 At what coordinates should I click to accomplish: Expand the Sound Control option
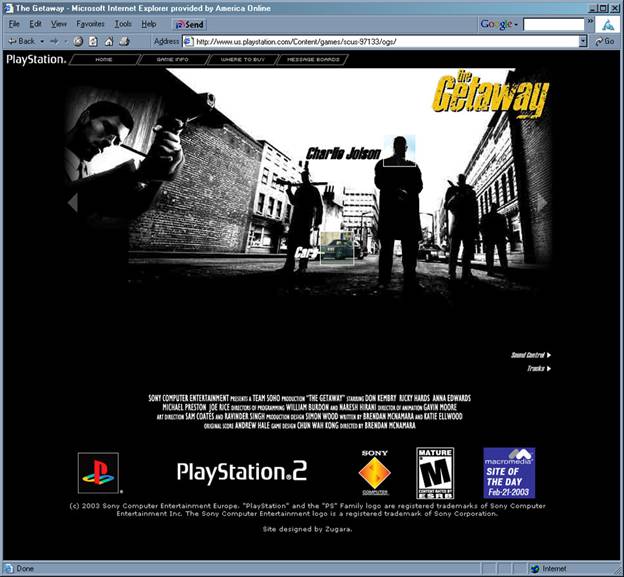[x=531, y=355]
